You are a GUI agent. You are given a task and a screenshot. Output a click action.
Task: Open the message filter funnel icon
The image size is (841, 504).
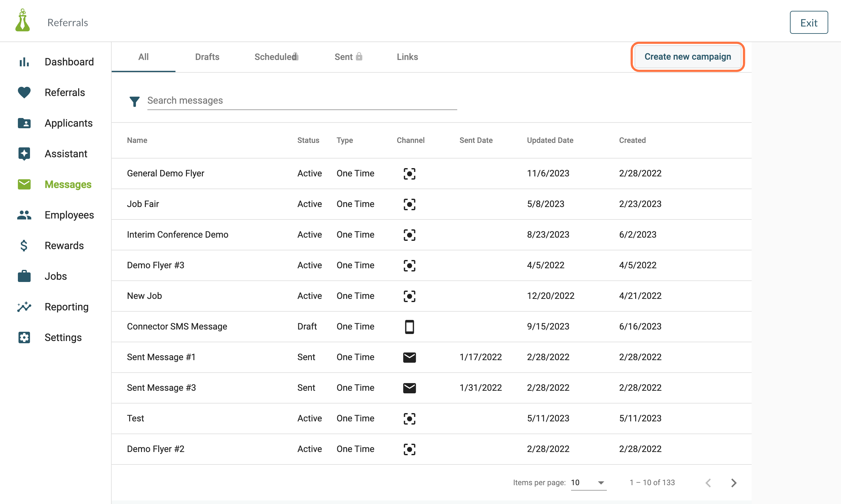pyautogui.click(x=135, y=101)
